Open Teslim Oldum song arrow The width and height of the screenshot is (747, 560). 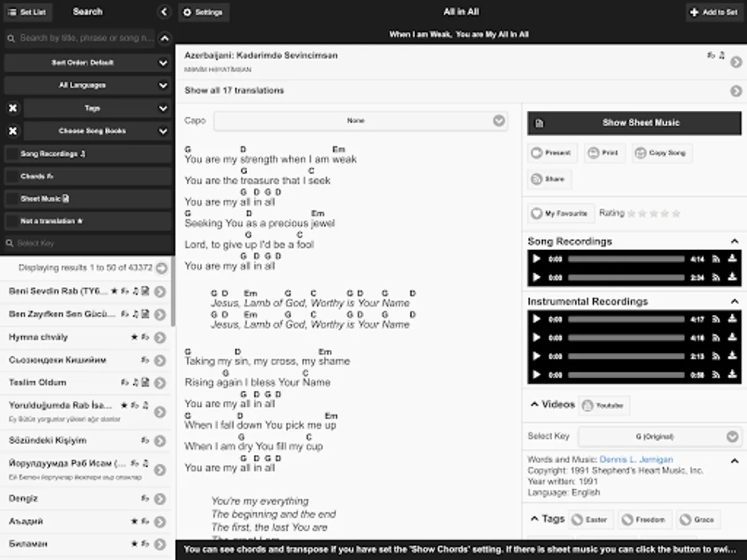(x=160, y=383)
